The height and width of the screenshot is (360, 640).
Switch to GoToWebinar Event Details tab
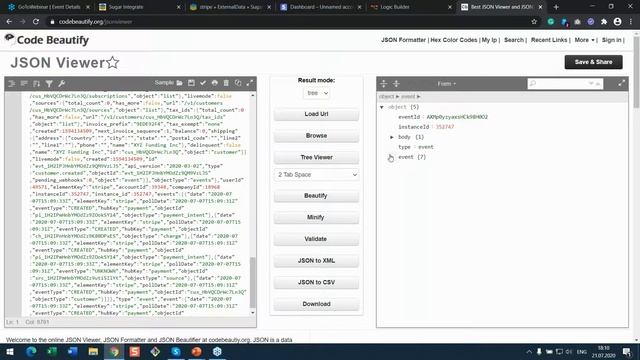pos(48,7)
